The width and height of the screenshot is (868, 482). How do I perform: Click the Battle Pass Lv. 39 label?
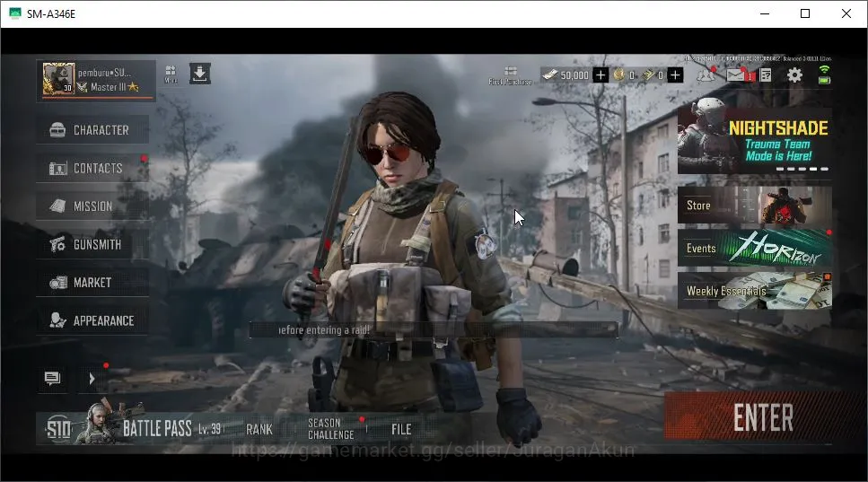210,429
